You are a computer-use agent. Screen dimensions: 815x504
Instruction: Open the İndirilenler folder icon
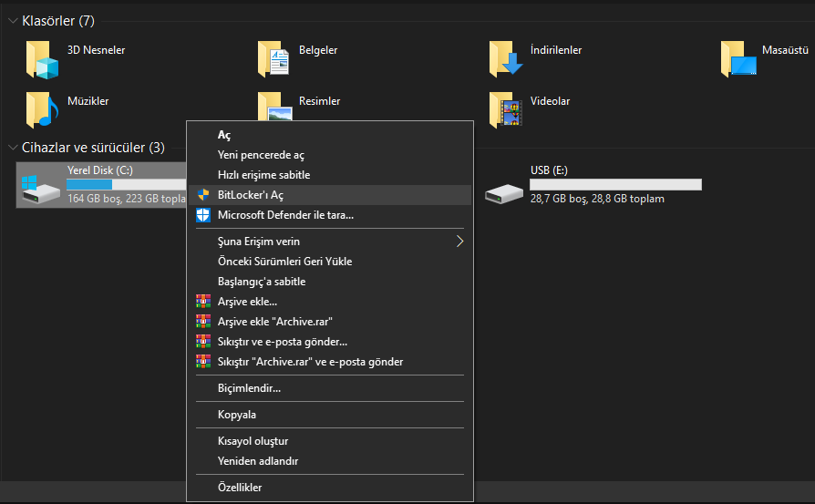point(505,60)
